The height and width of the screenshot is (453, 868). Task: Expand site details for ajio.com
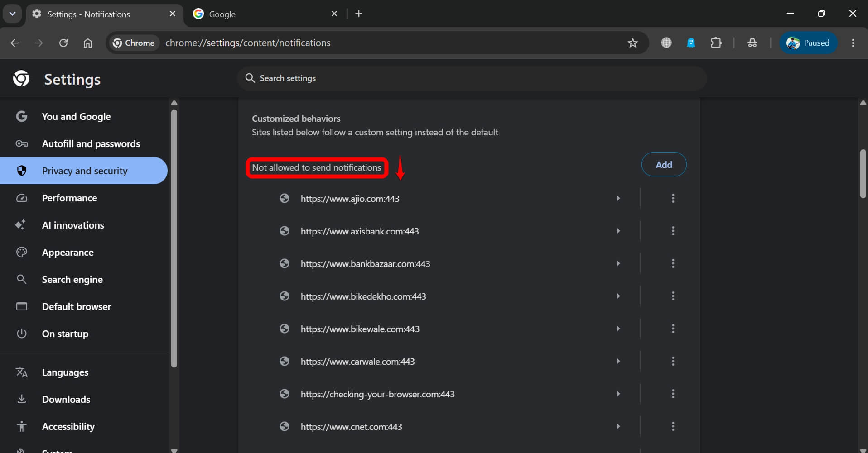tap(618, 198)
